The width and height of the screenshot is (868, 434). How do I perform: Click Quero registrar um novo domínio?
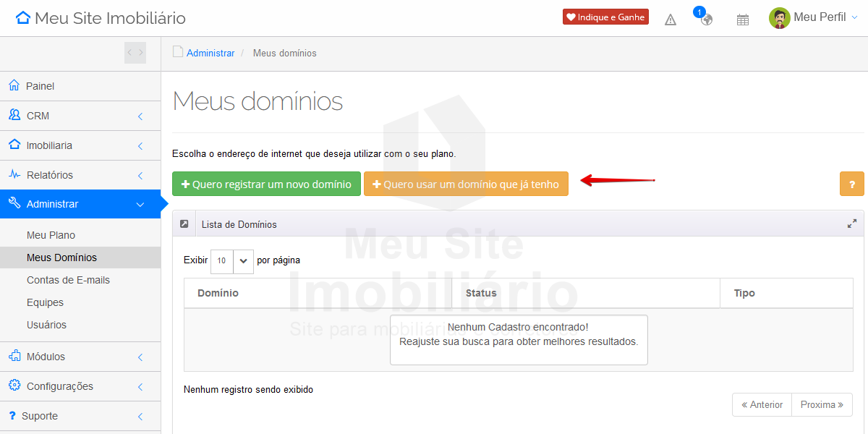click(x=266, y=184)
